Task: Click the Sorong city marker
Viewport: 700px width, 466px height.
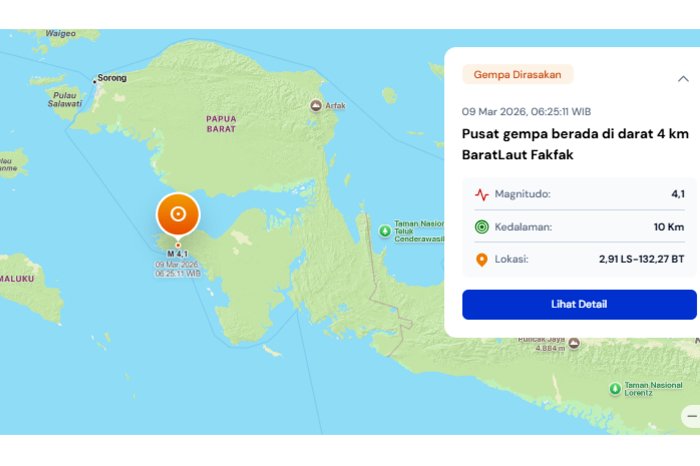Action: pos(95,79)
